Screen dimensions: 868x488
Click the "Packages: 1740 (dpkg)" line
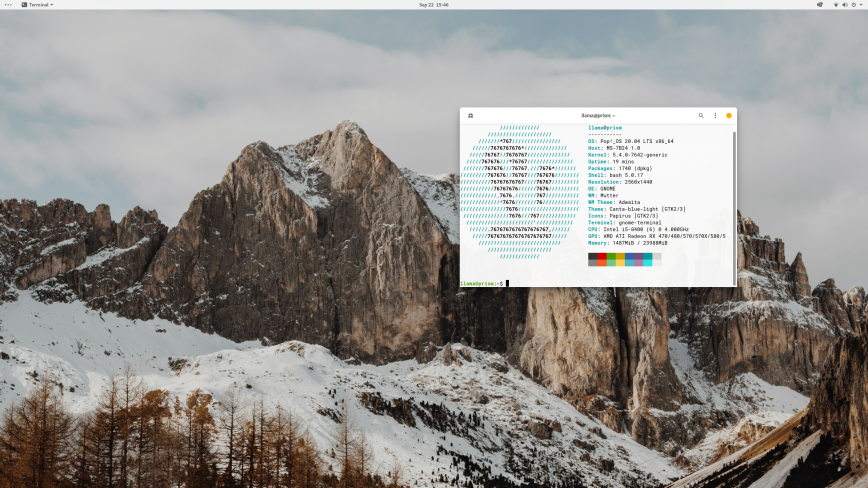[x=620, y=168]
